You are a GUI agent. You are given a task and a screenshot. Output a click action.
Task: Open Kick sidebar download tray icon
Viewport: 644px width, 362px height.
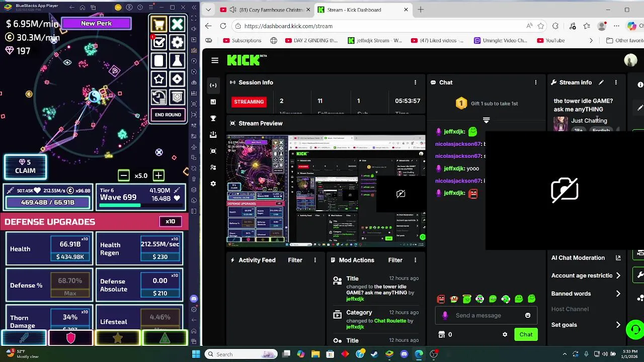(x=213, y=135)
